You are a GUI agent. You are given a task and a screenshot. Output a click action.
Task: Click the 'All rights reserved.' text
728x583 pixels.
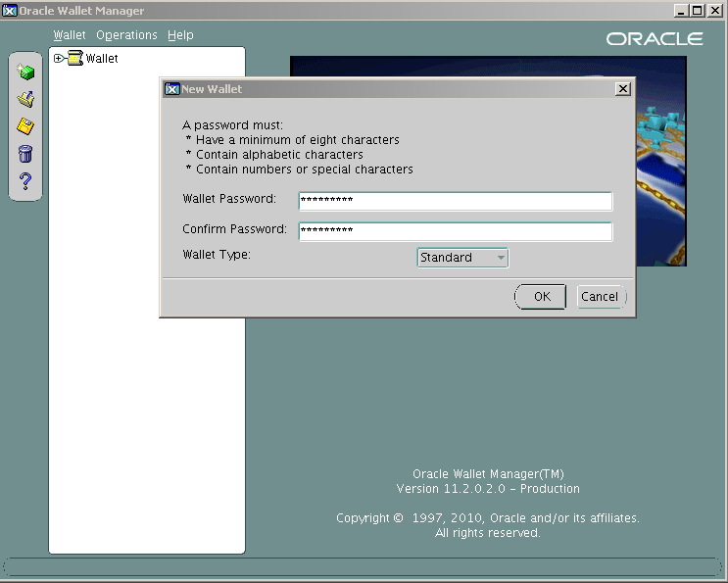point(488,533)
